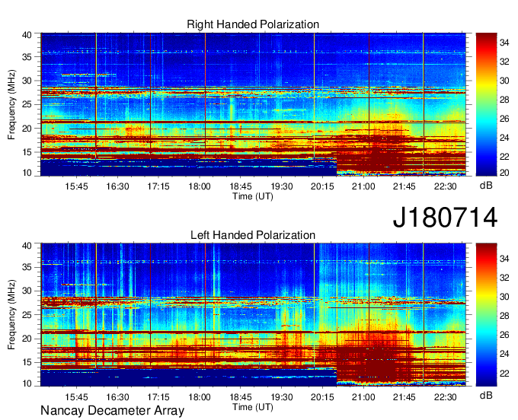
Task: Click the 22:30 tick label on top plot
Action: coord(446,186)
